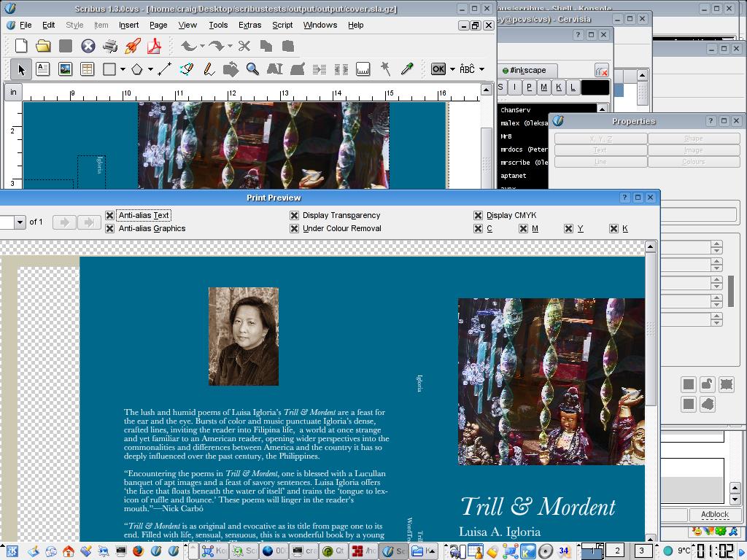Open the Insert menu
This screenshot has height=560, width=747.
pyautogui.click(x=128, y=25)
